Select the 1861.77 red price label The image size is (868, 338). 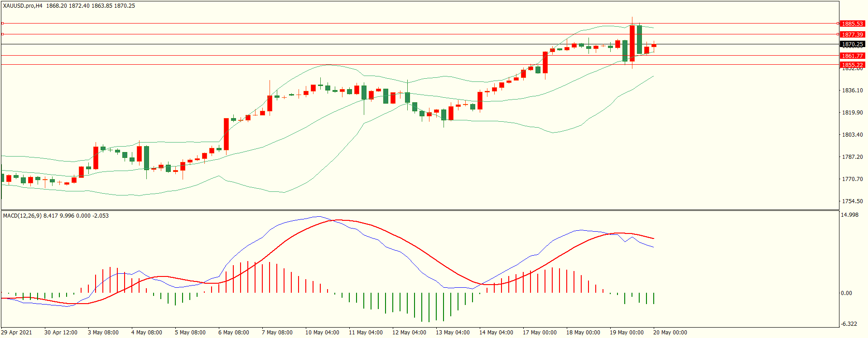852,56
